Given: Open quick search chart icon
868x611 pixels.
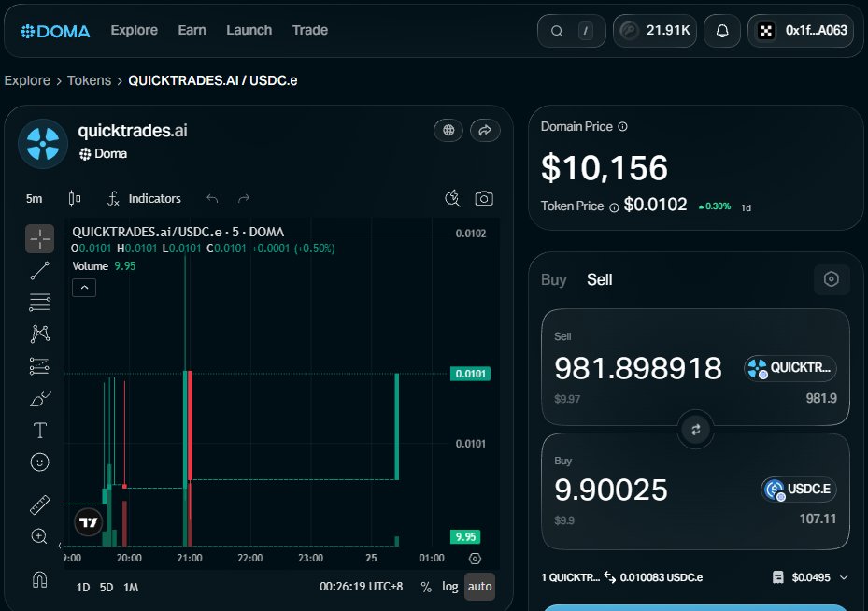Looking at the screenshot, I should (x=452, y=198).
